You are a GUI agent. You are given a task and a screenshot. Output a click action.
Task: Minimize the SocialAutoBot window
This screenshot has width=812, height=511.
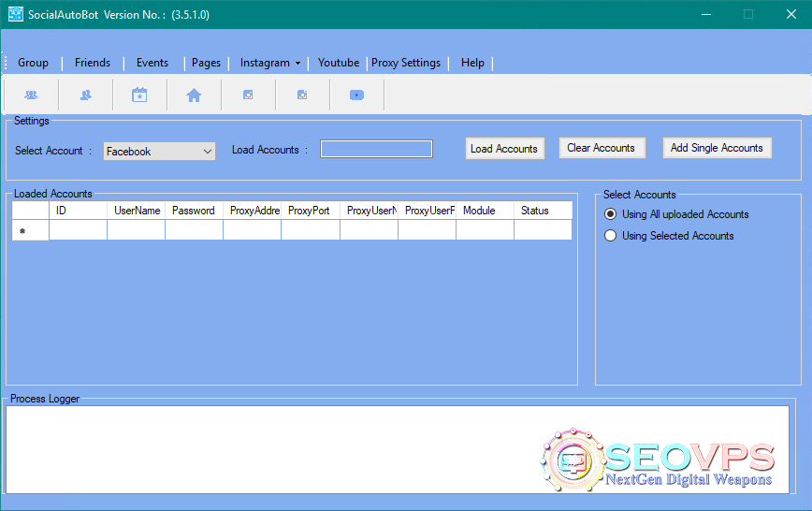(706, 15)
